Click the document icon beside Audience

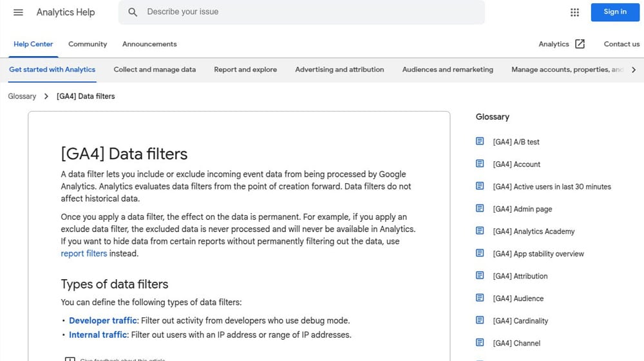(480, 298)
